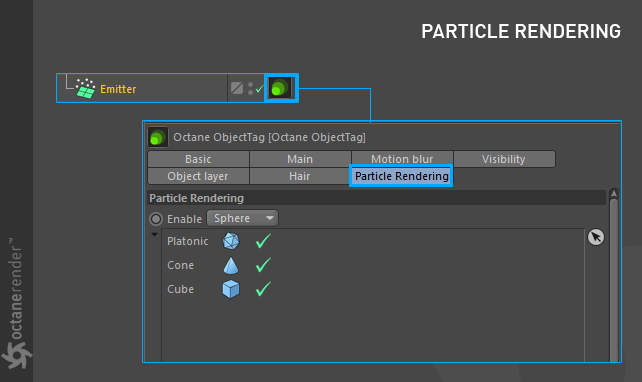This screenshot has height=382, width=642.
Task: Click the Octane ObjectTag title text
Action: click(269, 137)
